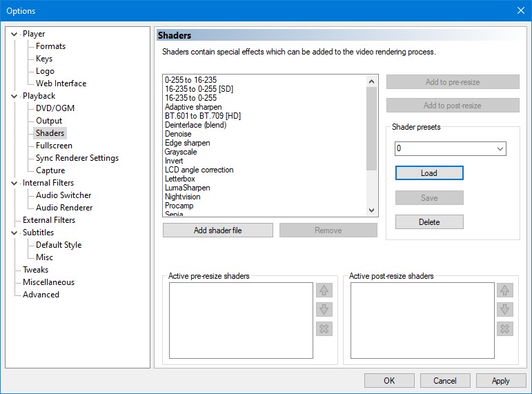This screenshot has width=532, height=394.
Task: Select 'LCD angle correction' shader
Action: point(199,170)
